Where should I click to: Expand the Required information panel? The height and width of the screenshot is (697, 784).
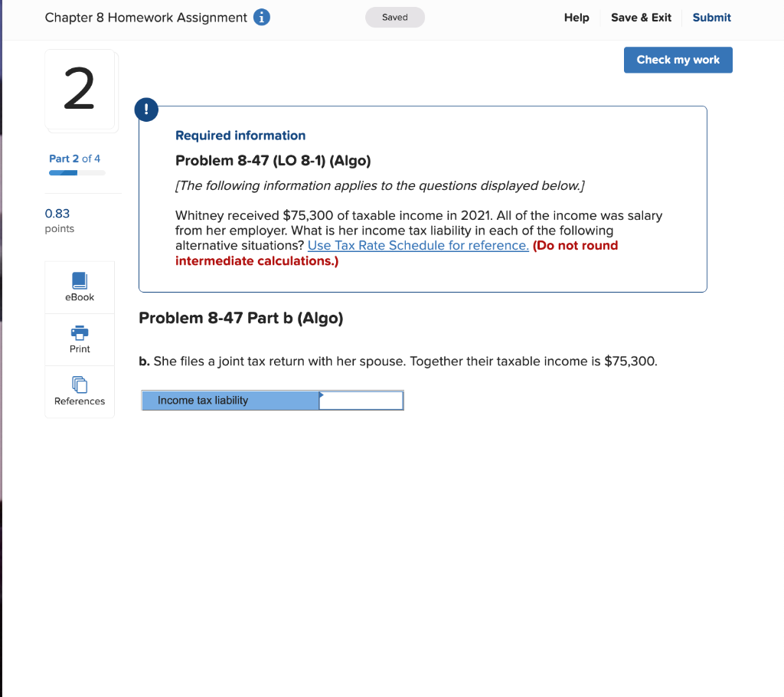tap(240, 135)
